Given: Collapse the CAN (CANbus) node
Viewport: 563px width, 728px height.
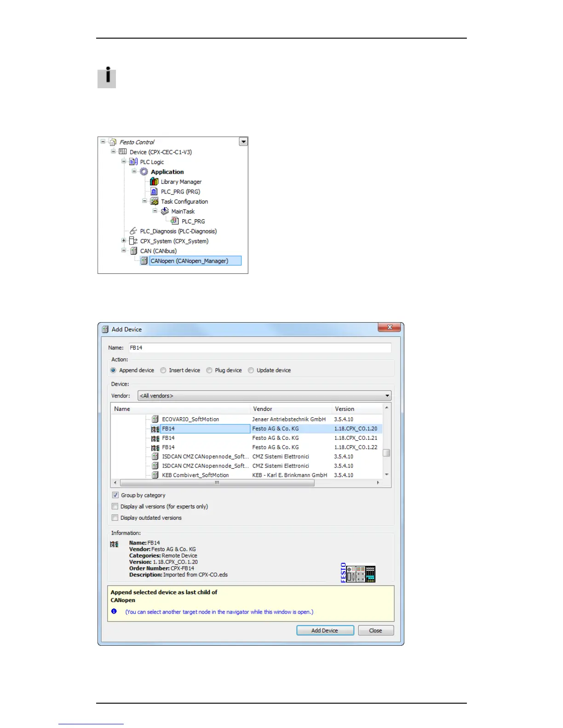Looking at the screenshot, I should pyautogui.click(x=124, y=250).
